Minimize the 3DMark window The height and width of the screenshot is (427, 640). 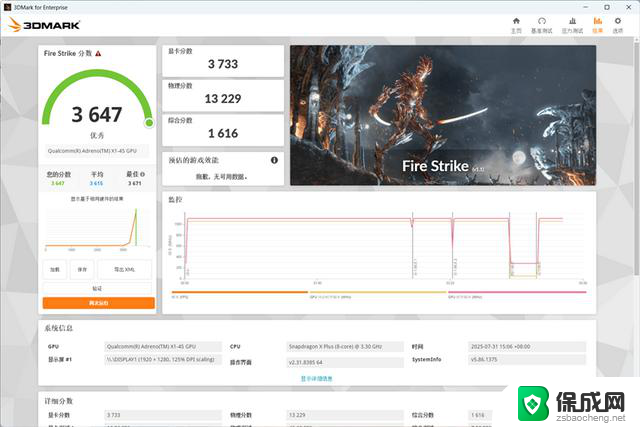coord(586,7)
